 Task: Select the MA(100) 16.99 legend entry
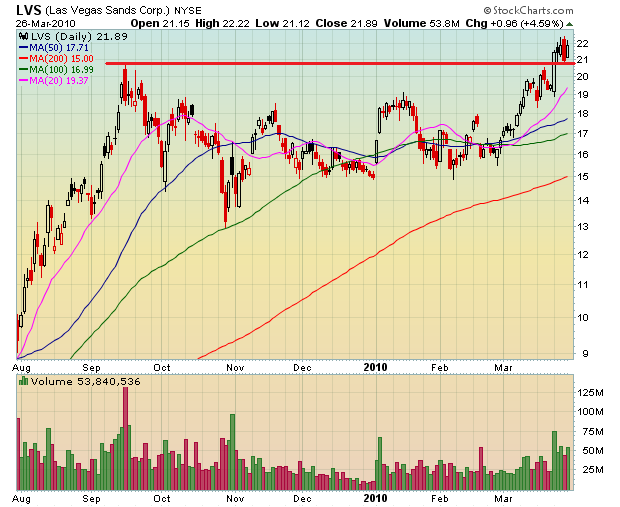(56, 70)
